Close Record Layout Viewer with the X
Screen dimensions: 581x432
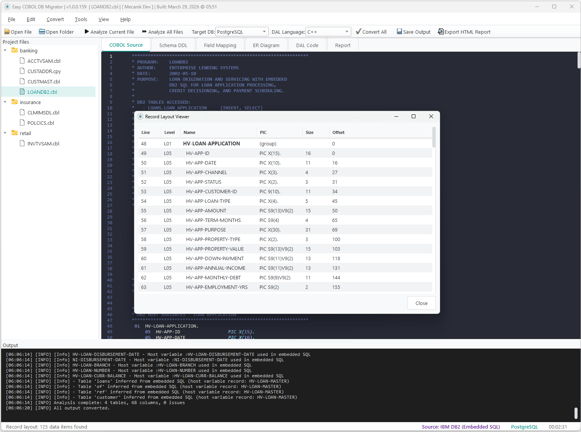click(431, 116)
